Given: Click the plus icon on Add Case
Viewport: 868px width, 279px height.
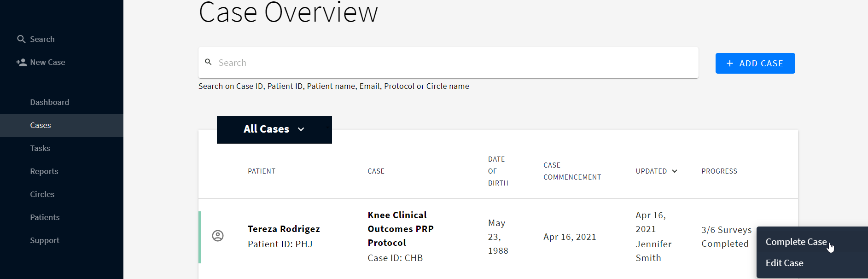Looking at the screenshot, I should [x=730, y=64].
